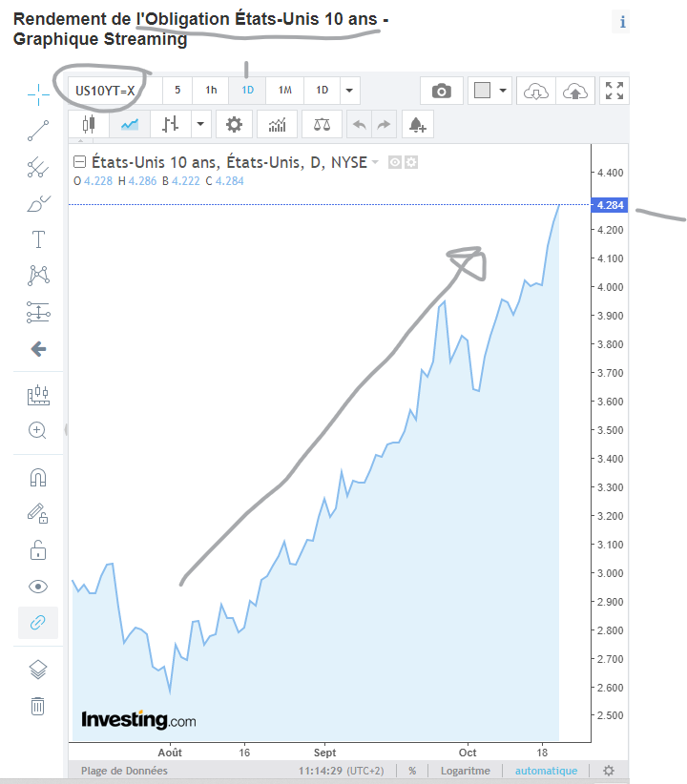Open chart style dropdown arrow
The image size is (687, 784).
200,124
